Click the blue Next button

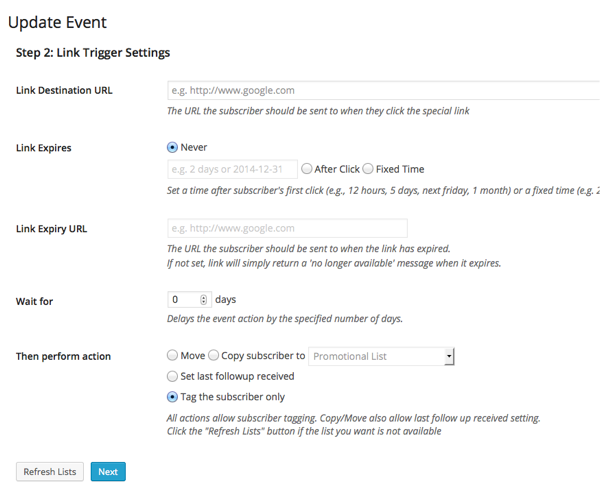click(x=108, y=471)
